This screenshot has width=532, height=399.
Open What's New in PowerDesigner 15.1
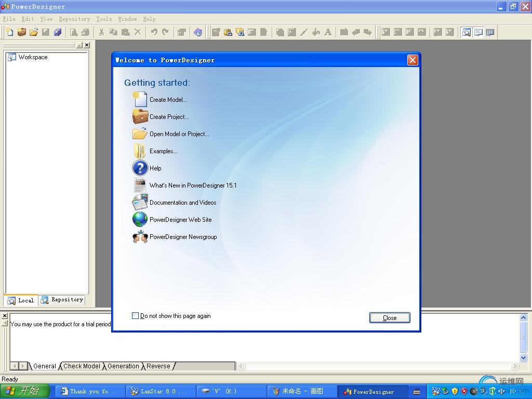[x=193, y=185]
